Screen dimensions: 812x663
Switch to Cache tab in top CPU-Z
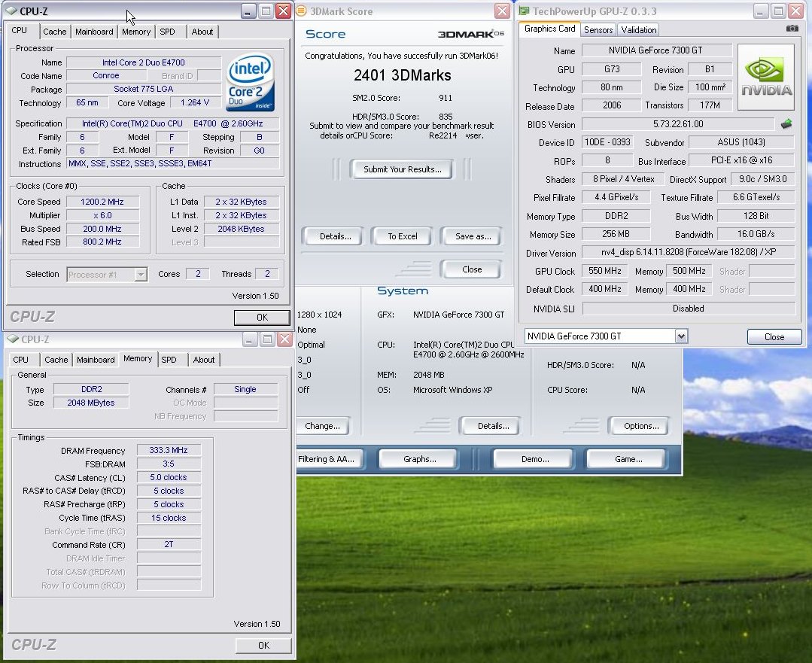pos(54,32)
